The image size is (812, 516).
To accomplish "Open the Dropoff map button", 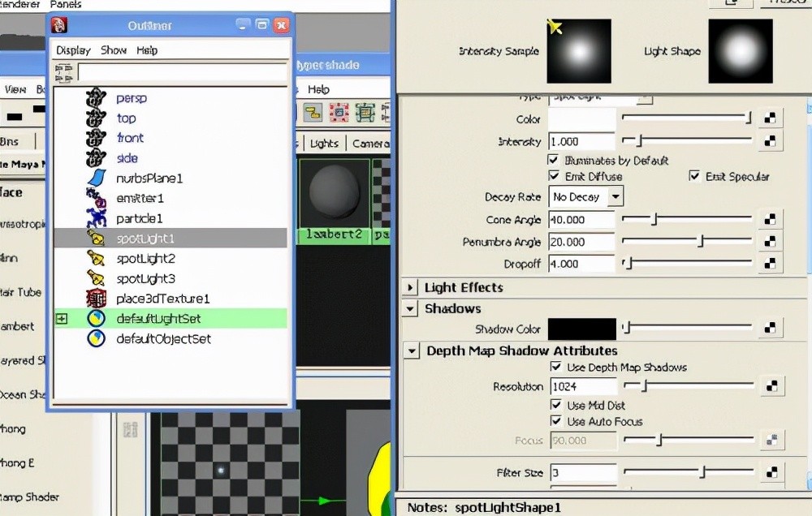I will (x=770, y=264).
